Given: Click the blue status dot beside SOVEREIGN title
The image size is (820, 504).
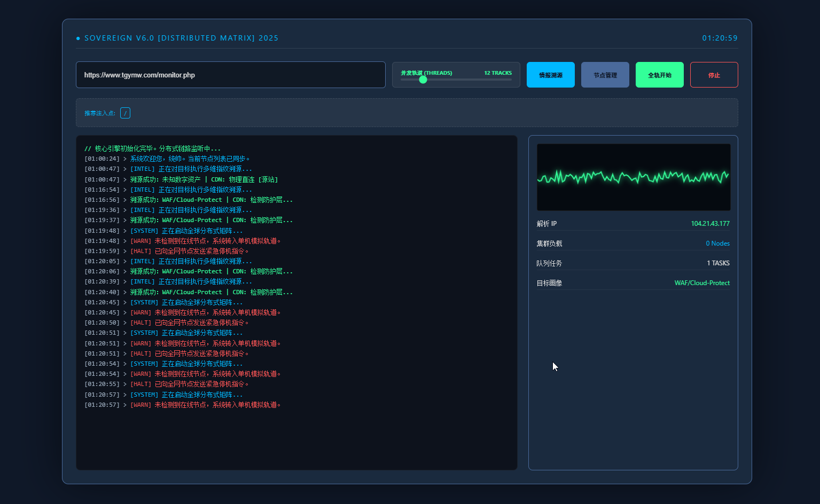Looking at the screenshot, I should [79, 38].
